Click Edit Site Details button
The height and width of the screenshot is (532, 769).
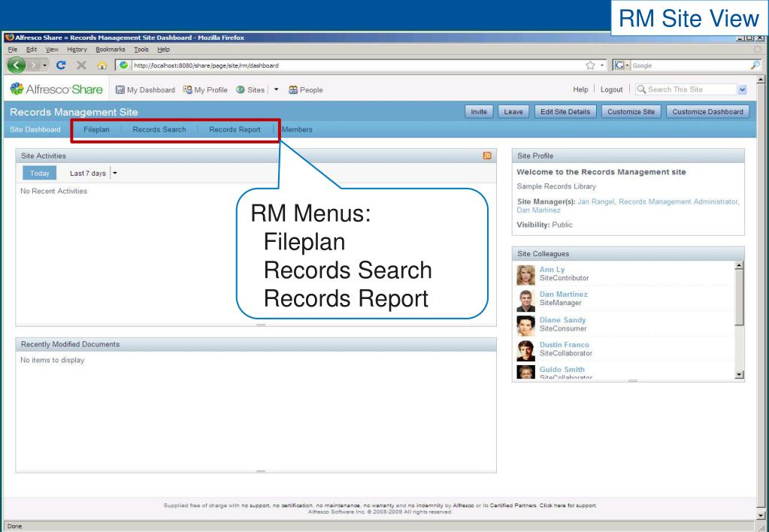coord(565,111)
